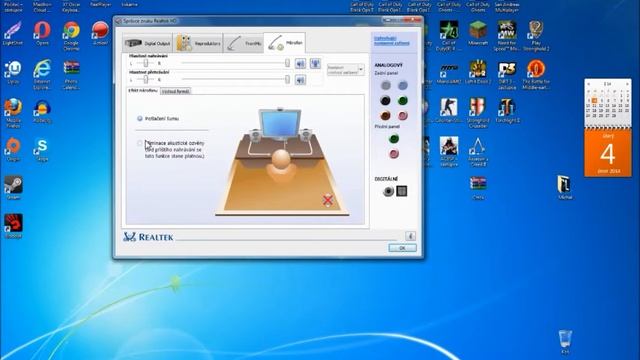Open the Steam desktop shortcut
This screenshot has height=360, width=640.
pyautogui.click(x=13, y=188)
